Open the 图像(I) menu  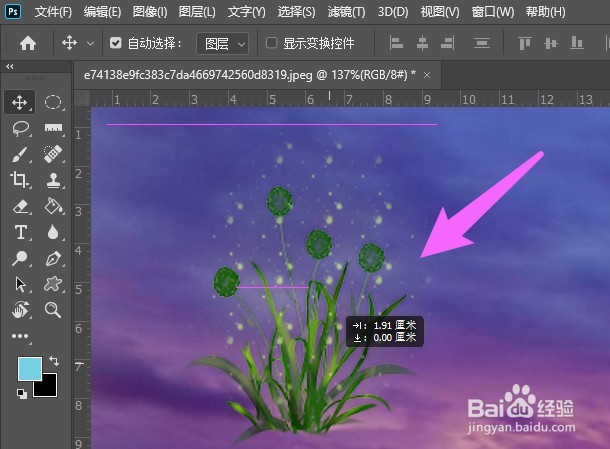150,12
